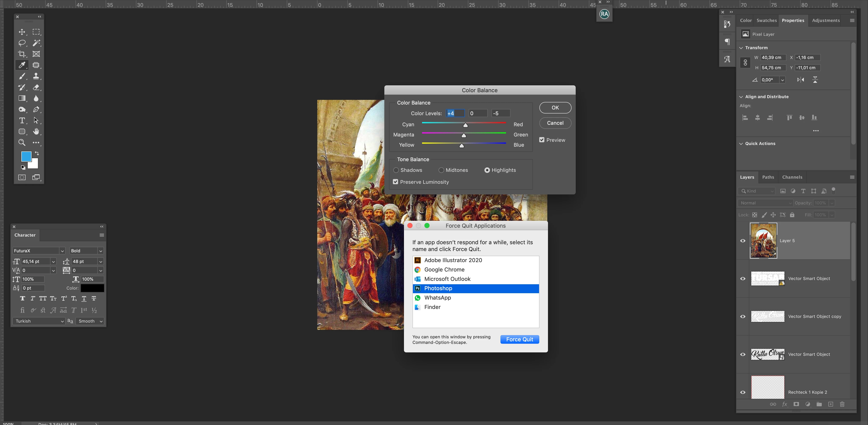Open the FuturaX font family dropdown

click(62, 251)
